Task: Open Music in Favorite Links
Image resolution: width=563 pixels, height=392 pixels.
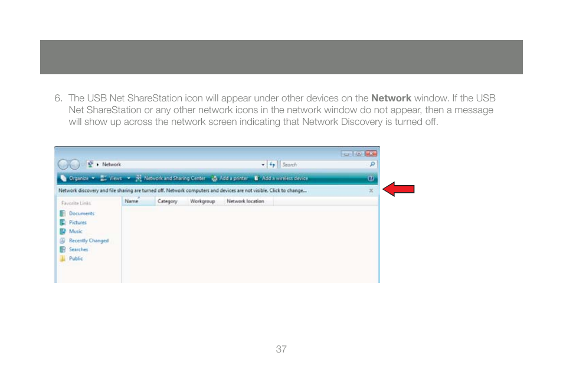Action: click(x=76, y=231)
